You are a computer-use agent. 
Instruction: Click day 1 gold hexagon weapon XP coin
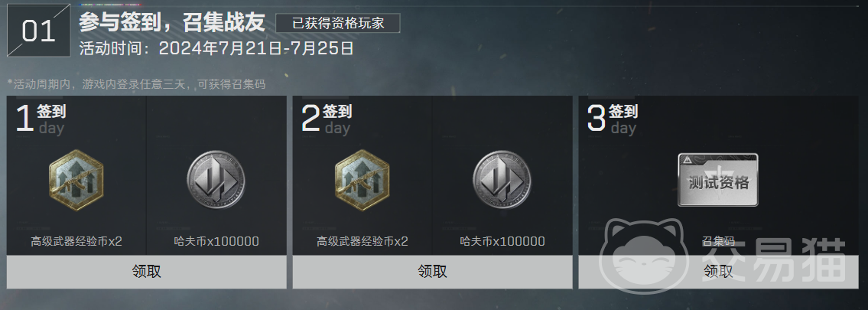(x=76, y=179)
